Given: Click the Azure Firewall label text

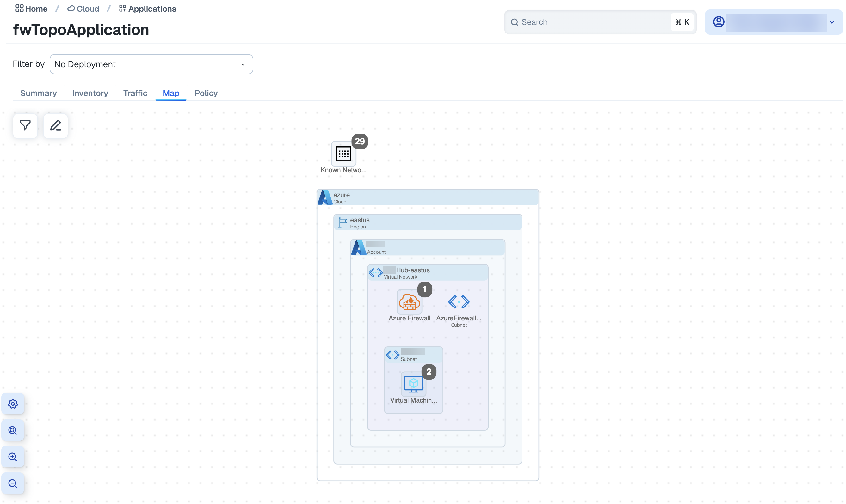Looking at the screenshot, I should click(x=409, y=318).
